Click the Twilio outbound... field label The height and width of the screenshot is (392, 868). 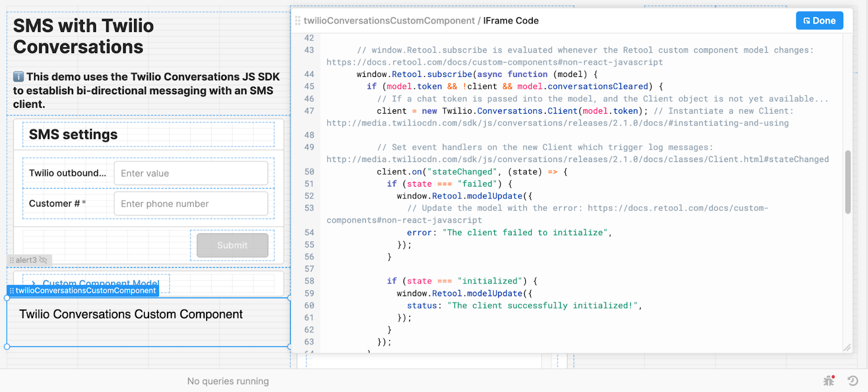coord(68,173)
